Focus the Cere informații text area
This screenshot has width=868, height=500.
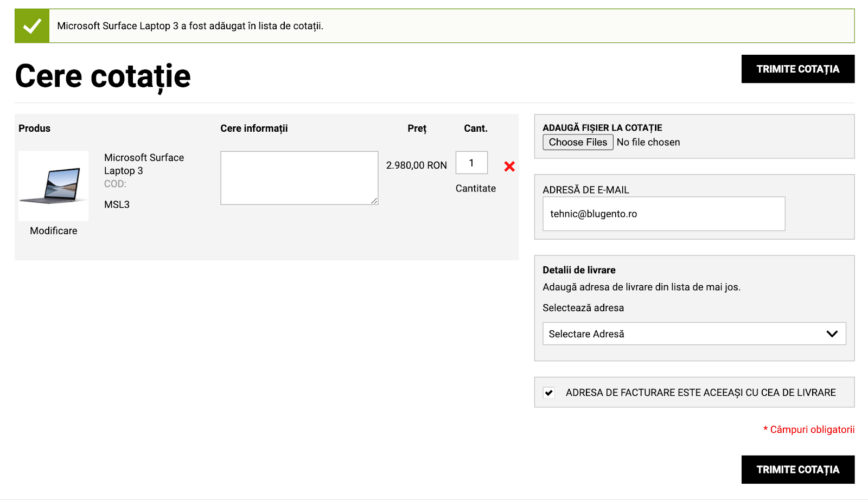click(x=299, y=178)
